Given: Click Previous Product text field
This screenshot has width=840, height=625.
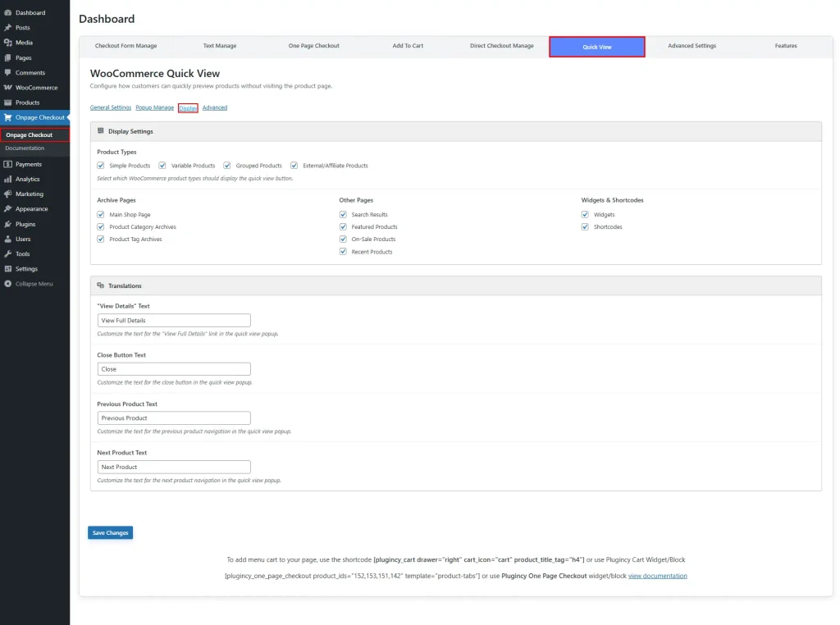Looking at the screenshot, I should point(174,417).
